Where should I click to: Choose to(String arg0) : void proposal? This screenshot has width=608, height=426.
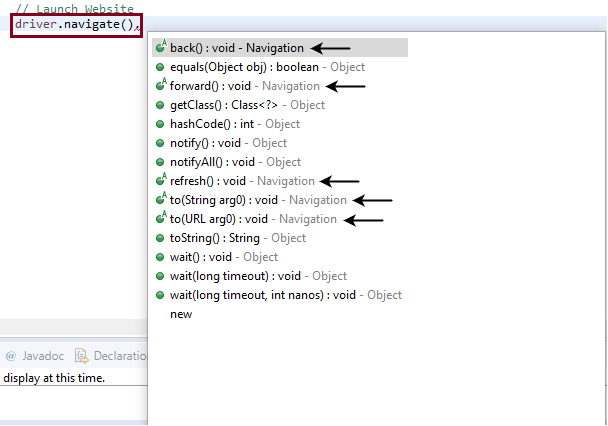pos(258,200)
